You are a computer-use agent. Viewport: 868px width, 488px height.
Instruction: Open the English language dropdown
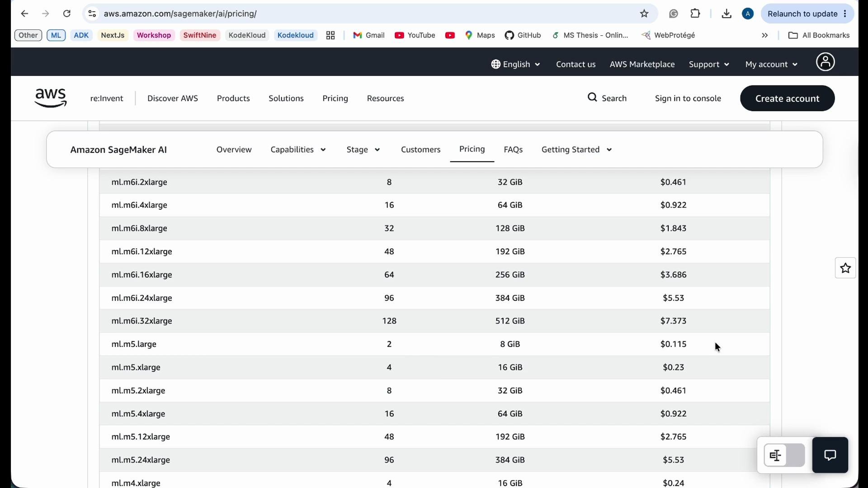516,64
